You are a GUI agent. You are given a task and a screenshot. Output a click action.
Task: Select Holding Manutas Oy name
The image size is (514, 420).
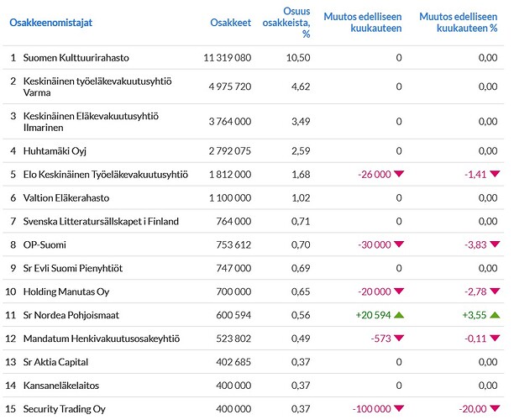tap(66, 291)
